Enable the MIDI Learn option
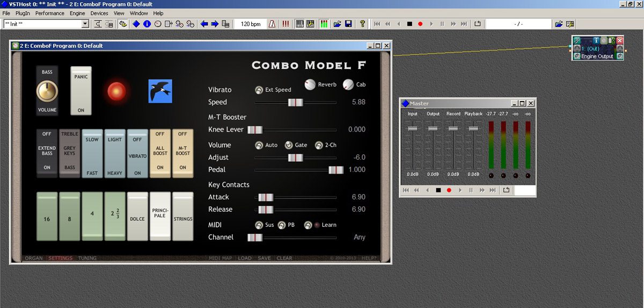The height and width of the screenshot is (308, 644). 308,225
